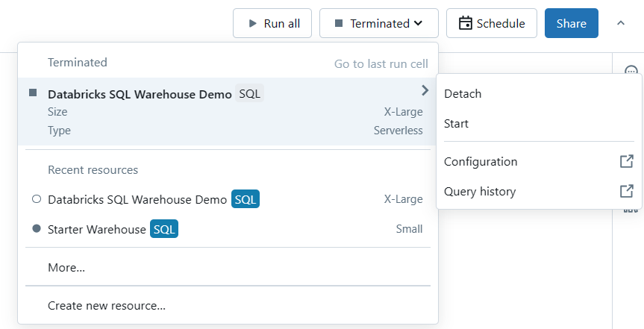644x329 pixels.
Task: Click the SQL badge next to Starter Warehouse
Action: [x=164, y=229]
